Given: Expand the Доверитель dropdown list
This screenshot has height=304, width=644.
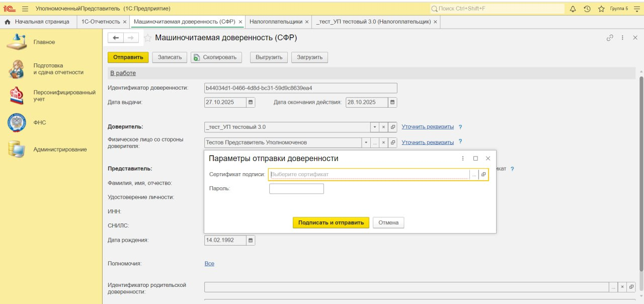Looking at the screenshot, I should pos(374,127).
